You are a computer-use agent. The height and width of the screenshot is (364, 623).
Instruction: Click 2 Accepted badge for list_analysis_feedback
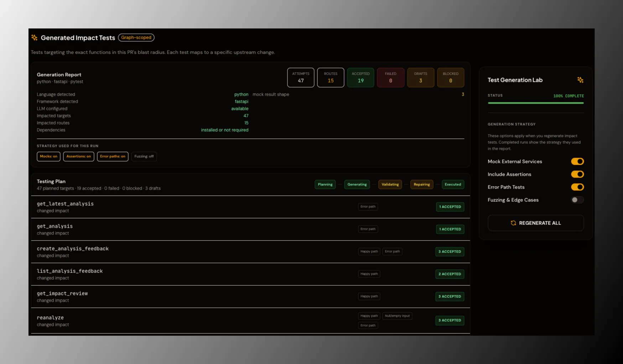450,274
